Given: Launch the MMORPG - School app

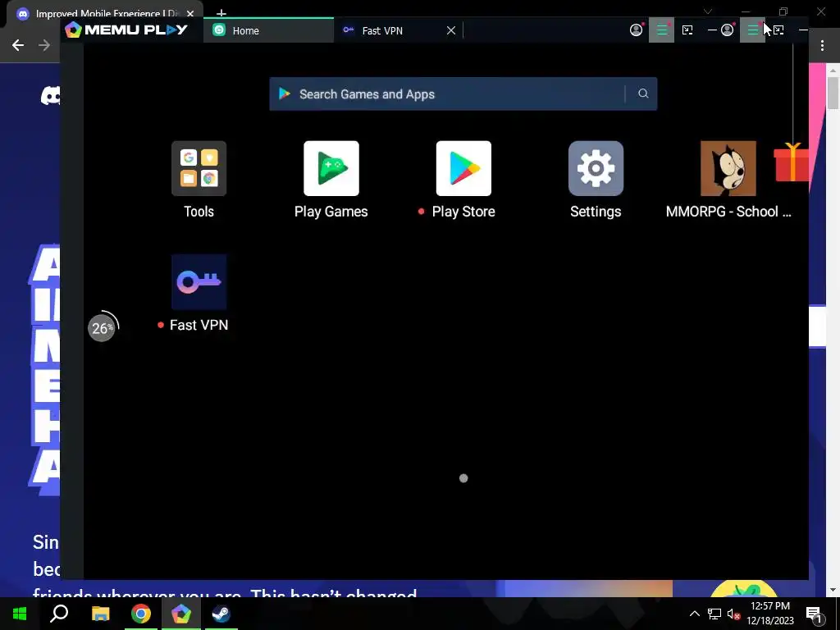Looking at the screenshot, I should click(728, 168).
